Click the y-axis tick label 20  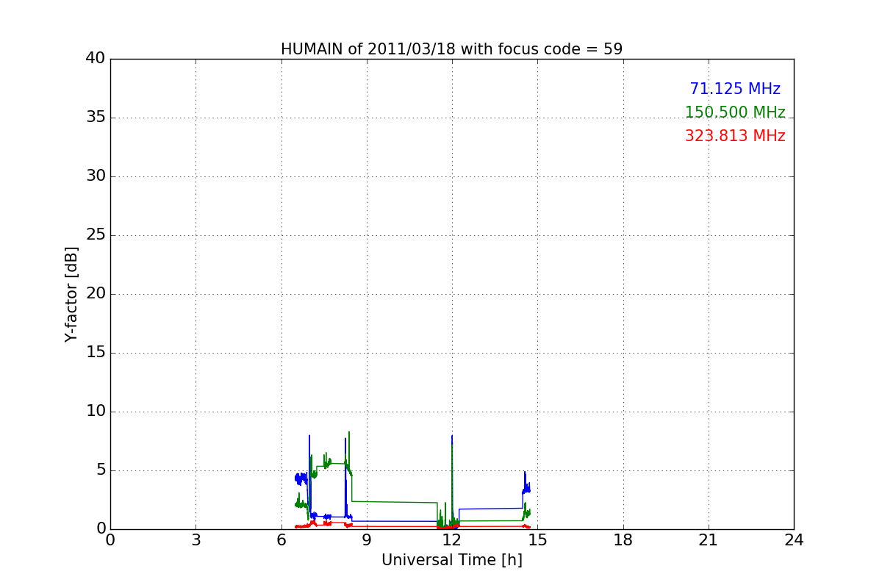pyautogui.click(x=96, y=294)
